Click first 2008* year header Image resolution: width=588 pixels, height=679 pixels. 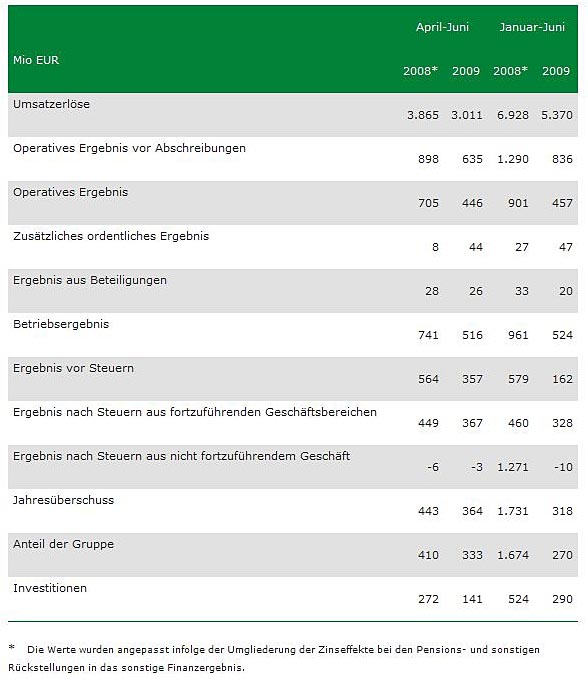[420, 71]
